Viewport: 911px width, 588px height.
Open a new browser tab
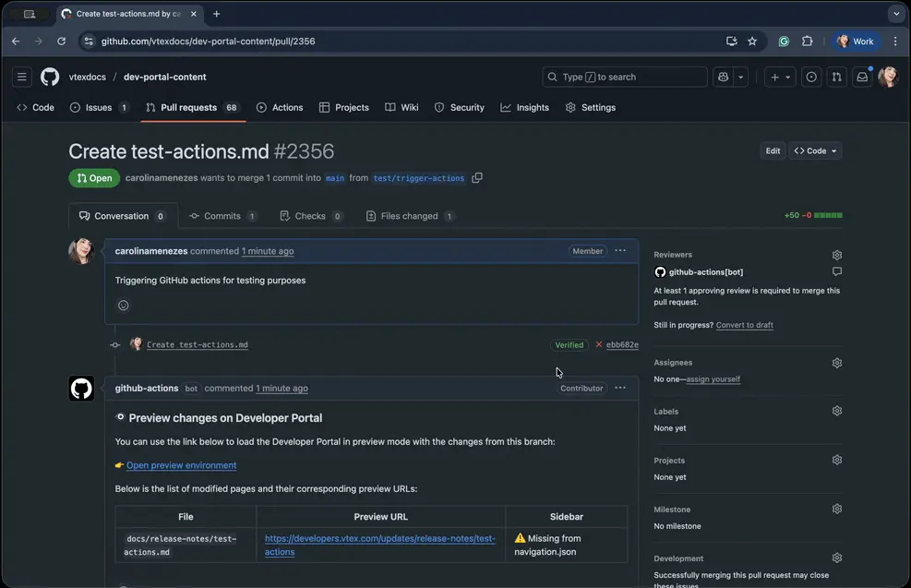pos(216,14)
